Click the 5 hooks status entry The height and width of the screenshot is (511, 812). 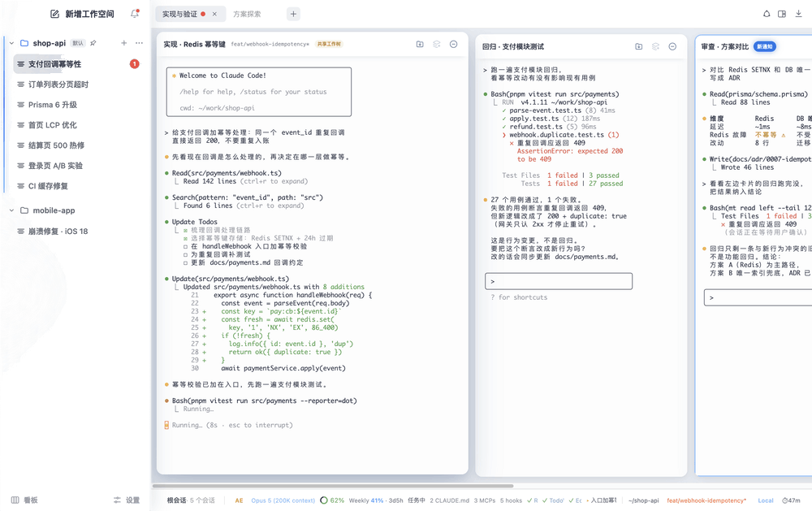point(511,500)
